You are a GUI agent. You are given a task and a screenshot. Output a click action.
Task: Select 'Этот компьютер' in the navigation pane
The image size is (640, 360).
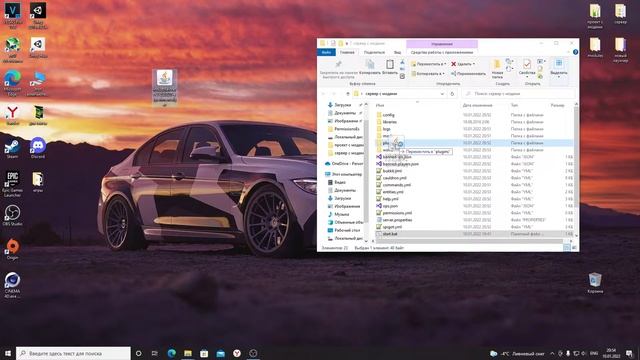344,174
